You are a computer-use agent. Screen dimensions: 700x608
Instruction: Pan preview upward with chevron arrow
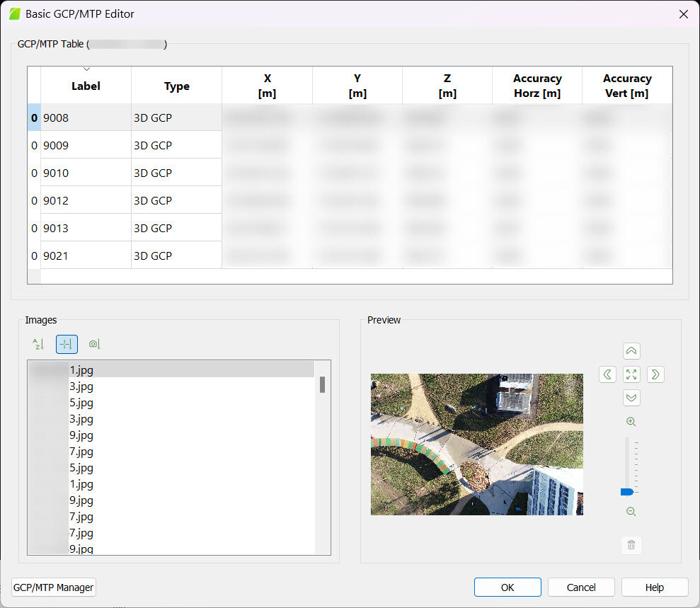click(631, 350)
